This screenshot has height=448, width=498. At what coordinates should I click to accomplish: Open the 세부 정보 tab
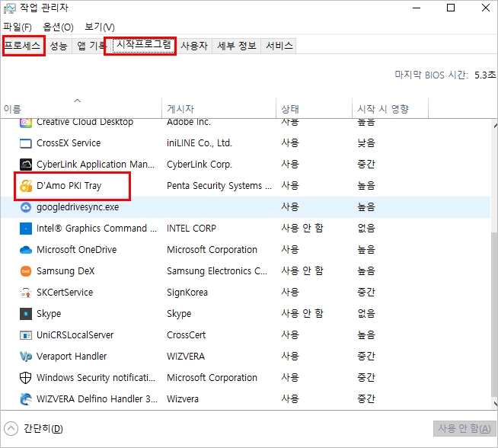coord(237,46)
